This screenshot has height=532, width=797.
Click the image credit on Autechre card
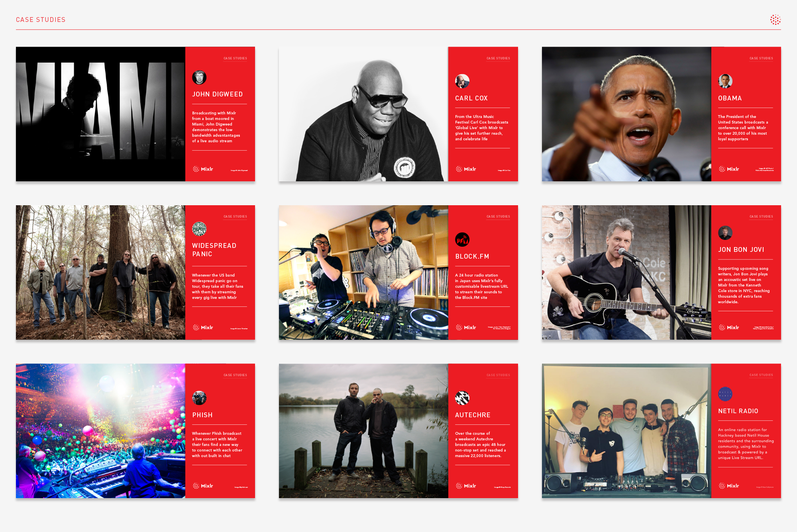[x=503, y=487]
